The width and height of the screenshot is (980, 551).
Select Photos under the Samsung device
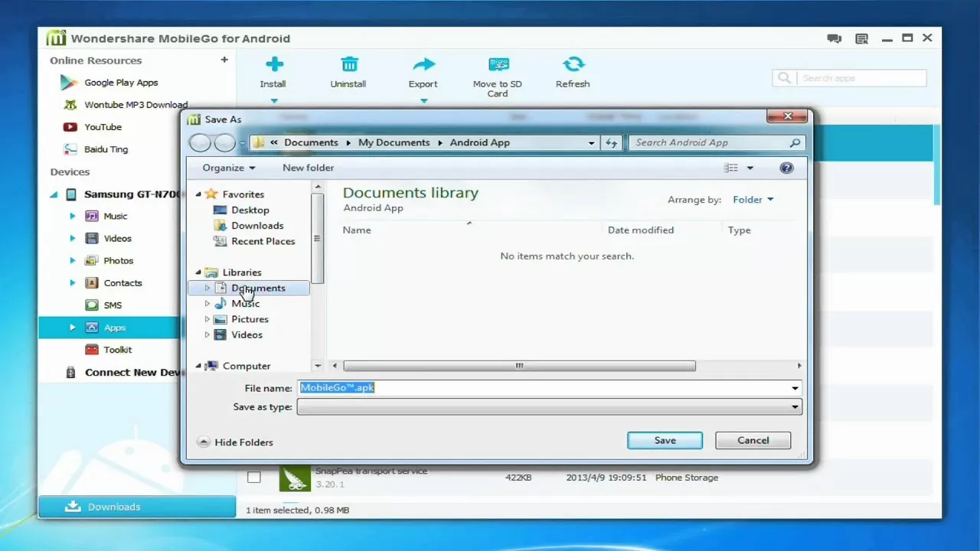119,261
